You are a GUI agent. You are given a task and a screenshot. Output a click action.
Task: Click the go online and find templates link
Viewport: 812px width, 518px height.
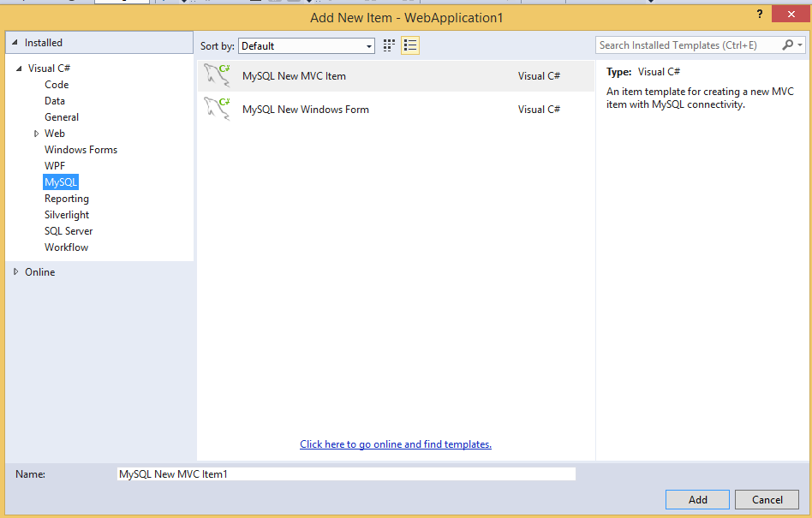[396, 444]
